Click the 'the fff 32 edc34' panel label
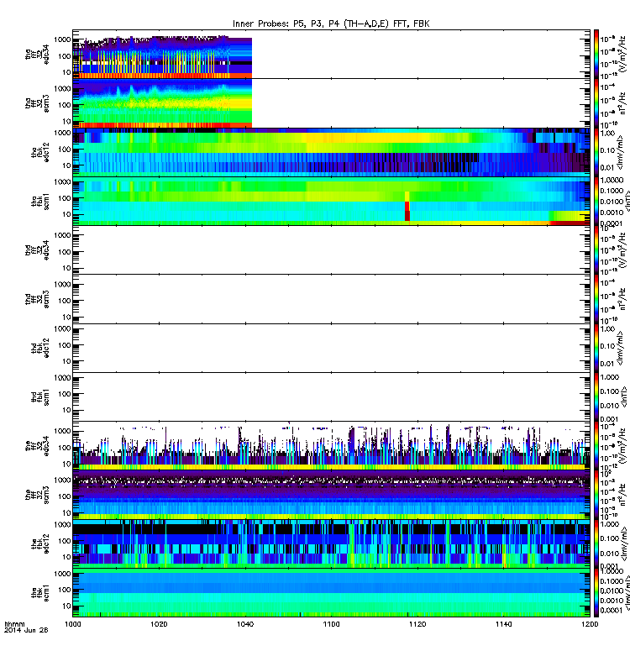 [37, 446]
